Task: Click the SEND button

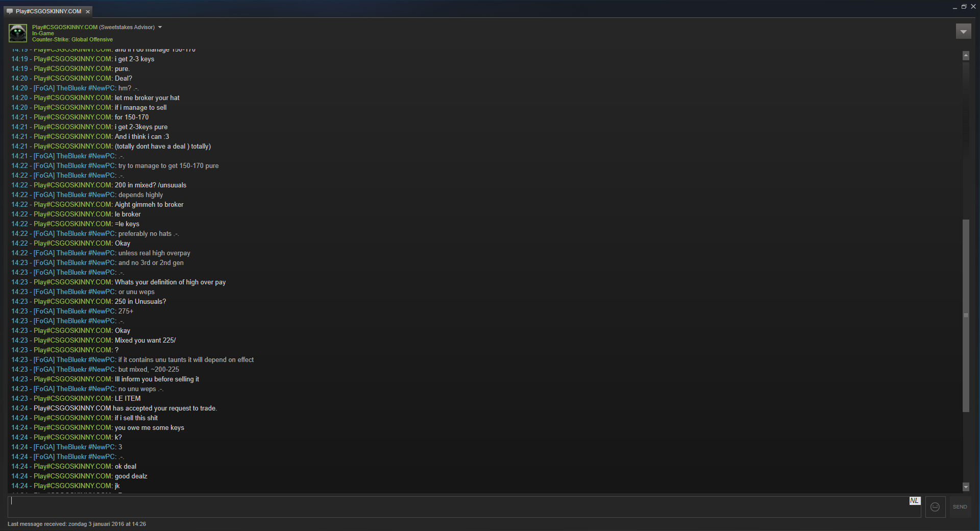Action: coord(960,507)
